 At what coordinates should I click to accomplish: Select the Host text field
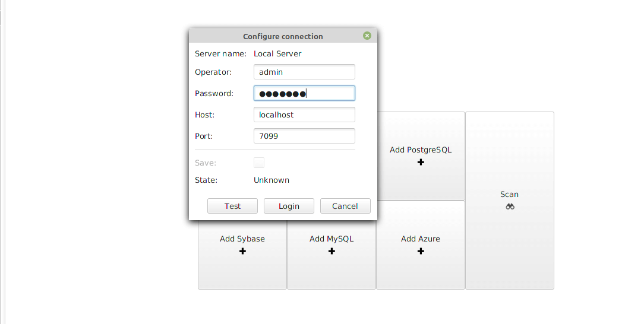(x=304, y=115)
